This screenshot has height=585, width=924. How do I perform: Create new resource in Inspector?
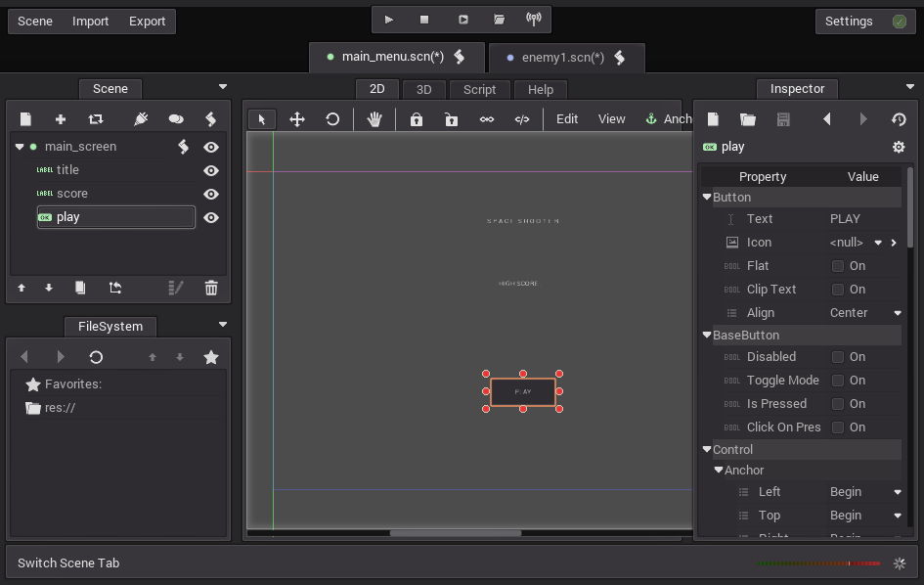pos(713,119)
